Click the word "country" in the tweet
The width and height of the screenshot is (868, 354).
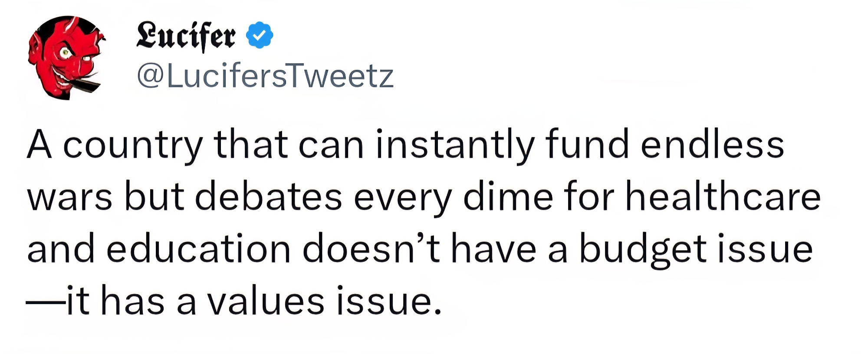click(133, 146)
